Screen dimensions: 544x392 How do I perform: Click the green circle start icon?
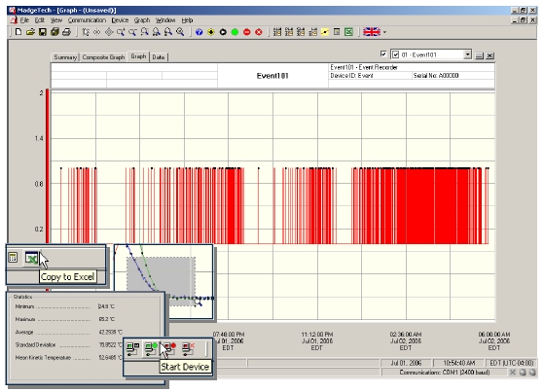(x=235, y=32)
